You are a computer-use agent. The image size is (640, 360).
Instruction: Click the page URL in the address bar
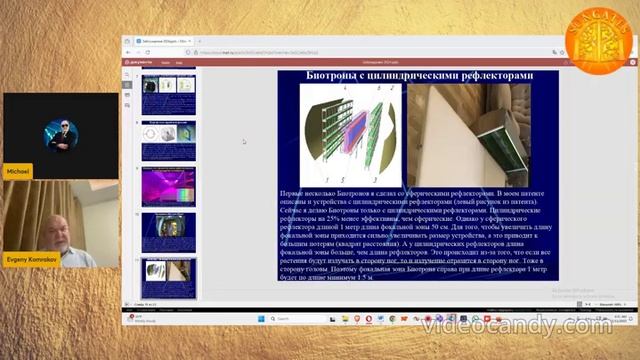259,53
